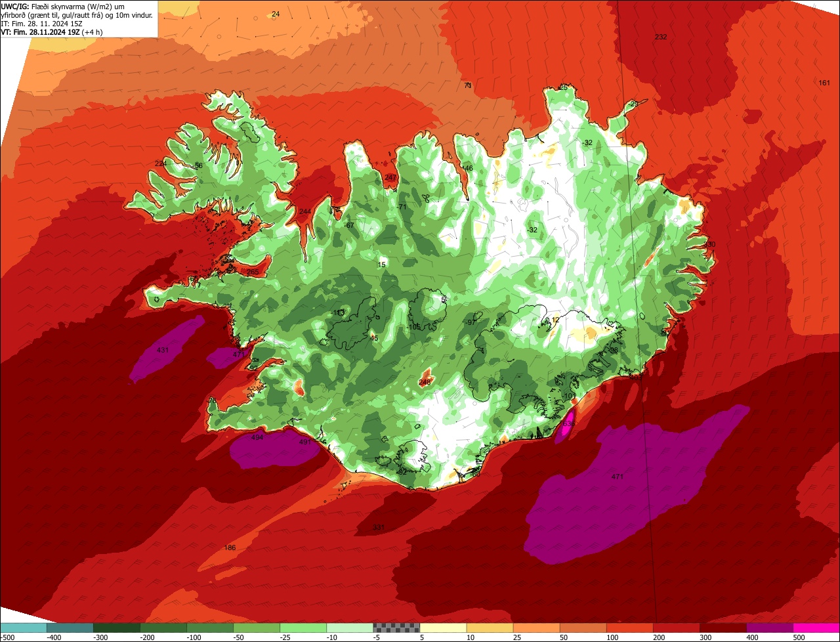Click the '-97' value in central Iceland
Image resolution: width=840 pixels, height=642 pixels.
pyautogui.click(x=471, y=322)
